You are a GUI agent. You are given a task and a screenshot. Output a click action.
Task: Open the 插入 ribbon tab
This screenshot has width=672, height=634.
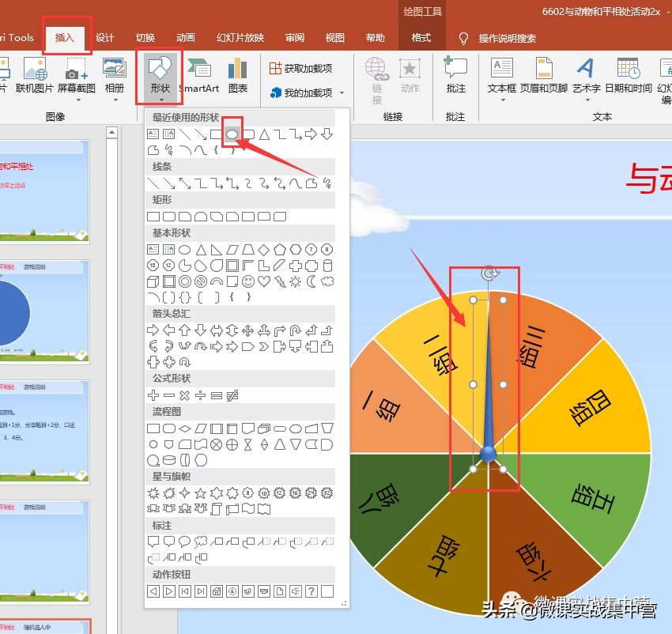coord(65,38)
